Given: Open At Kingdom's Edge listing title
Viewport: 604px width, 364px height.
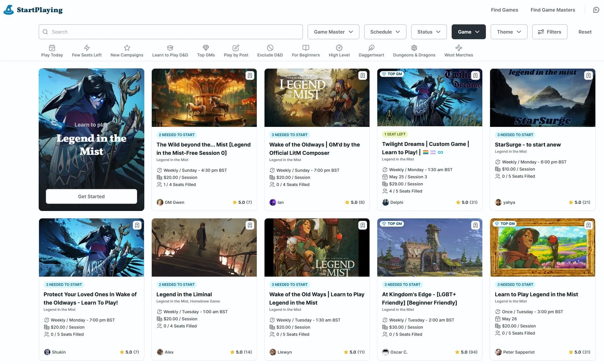Looking at the screenshot, I should click(420, 298).
